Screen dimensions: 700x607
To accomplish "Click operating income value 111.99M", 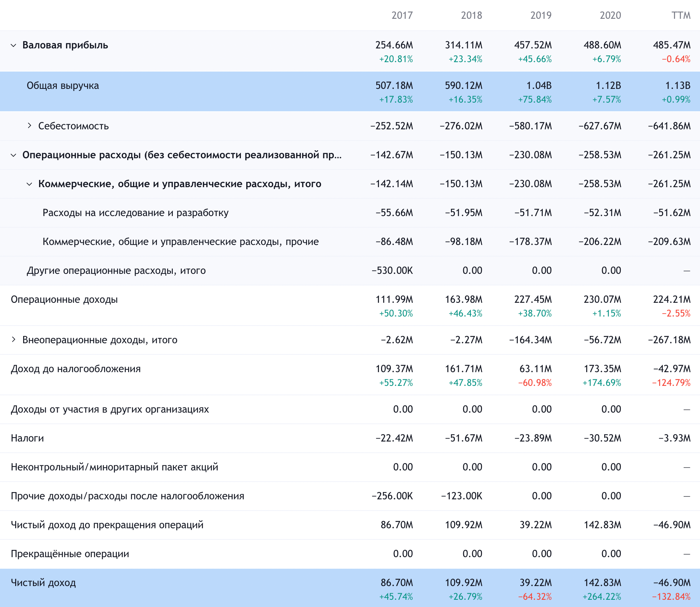I will (x=394, y=300).
